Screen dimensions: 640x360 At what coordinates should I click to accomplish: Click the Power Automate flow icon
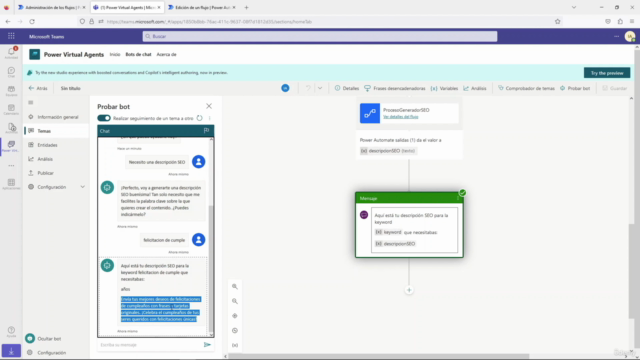[x=370, y=113]
